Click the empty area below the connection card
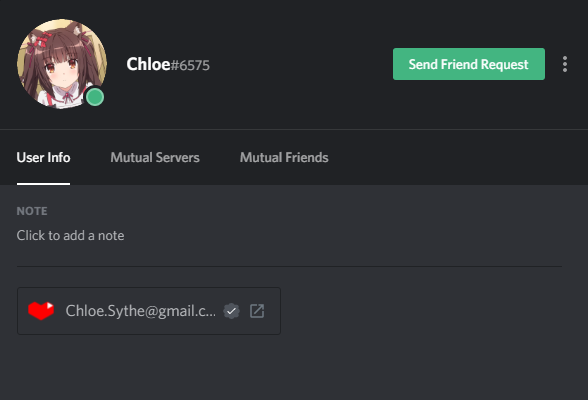This screenshot has width=588, height=400. [x=294, y=367]
